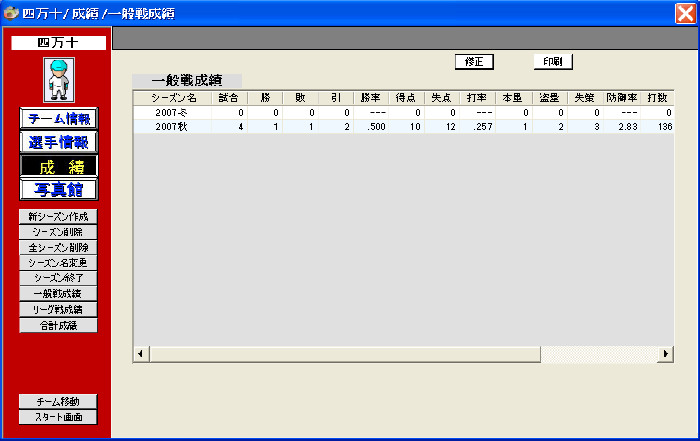This screenshot has height=441, width=700.
Task: Click errors value 3 in 2007秋 row
Action: [585, 126]
